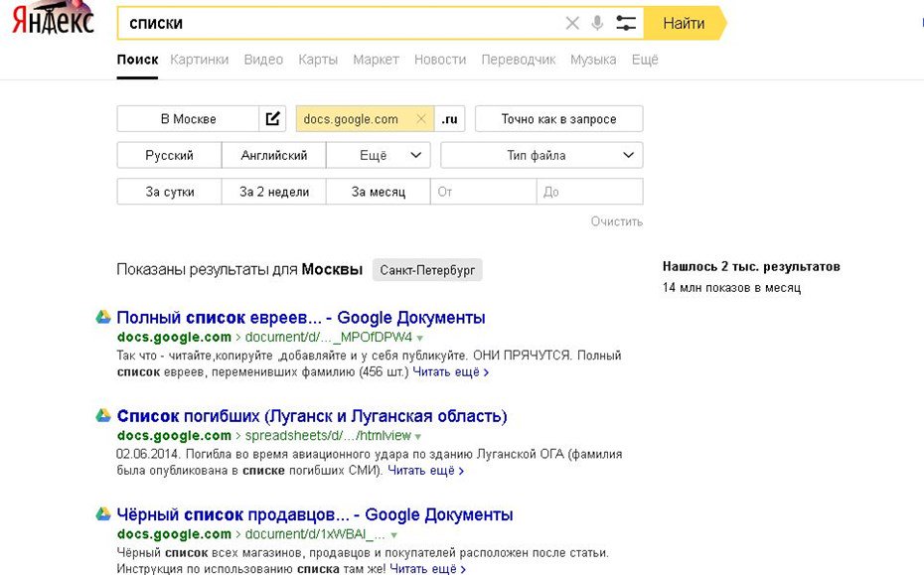Clear the search query with X icon
Image resolution: width=924 pixels, height=575 pixels.
572,23
